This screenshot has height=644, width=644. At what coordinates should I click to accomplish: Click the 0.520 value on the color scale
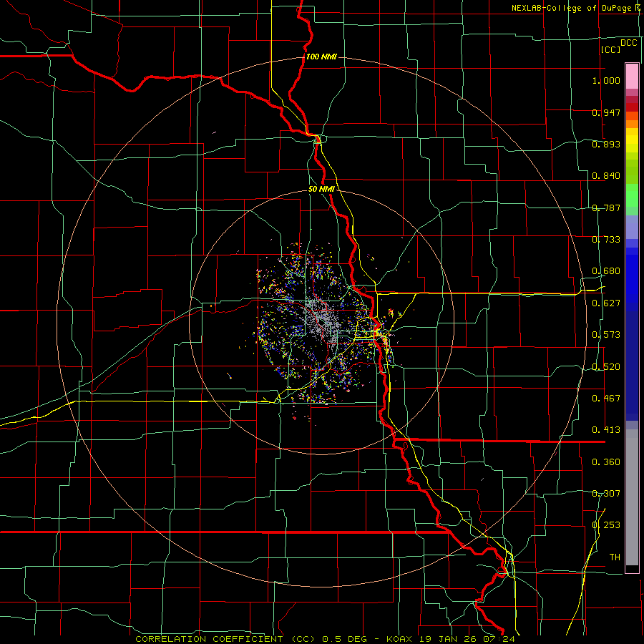[x=606, y=367]
